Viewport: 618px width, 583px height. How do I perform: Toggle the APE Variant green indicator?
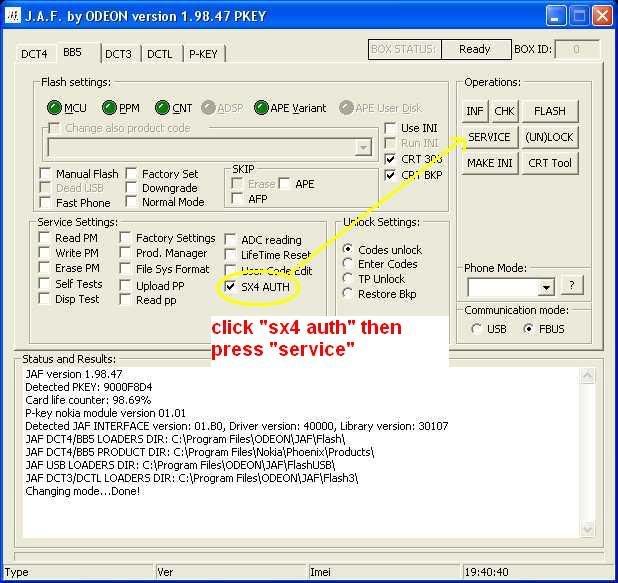coord(261,108)
